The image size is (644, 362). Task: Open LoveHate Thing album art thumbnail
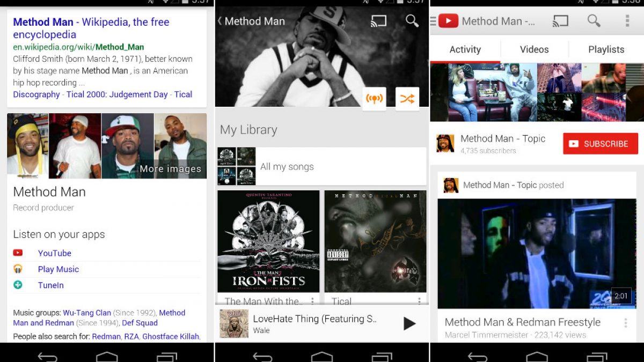point(234,323)
